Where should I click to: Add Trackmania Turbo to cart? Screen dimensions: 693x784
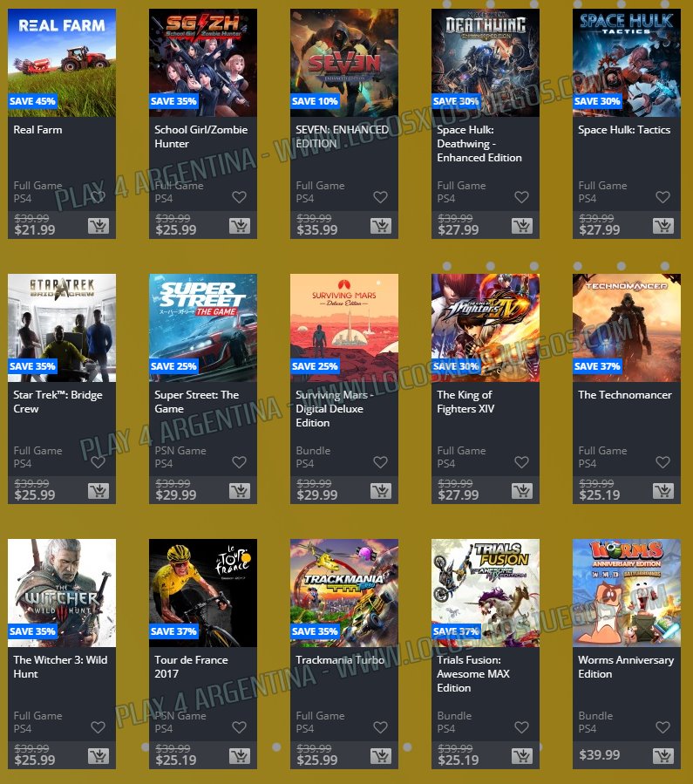[x=381, y=756]
